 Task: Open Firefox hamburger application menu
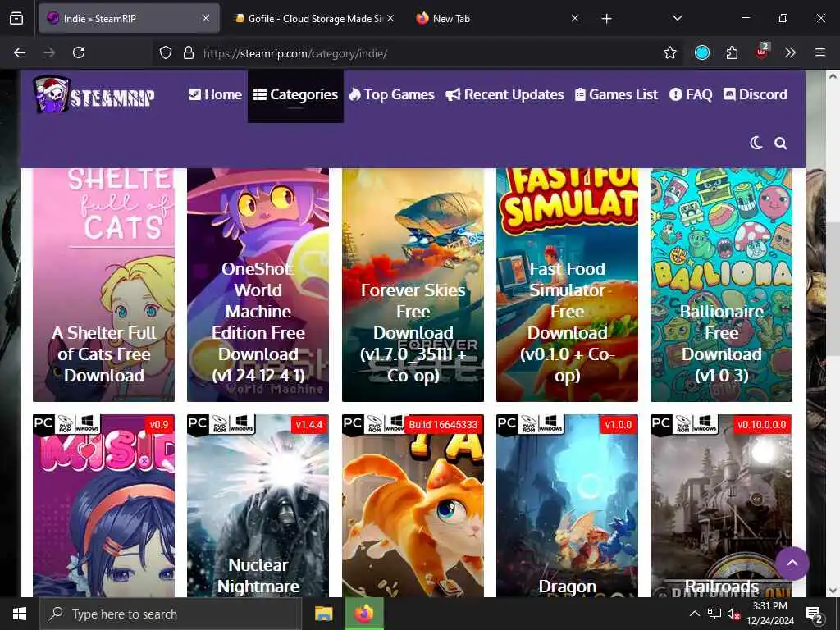click(820, 52)
